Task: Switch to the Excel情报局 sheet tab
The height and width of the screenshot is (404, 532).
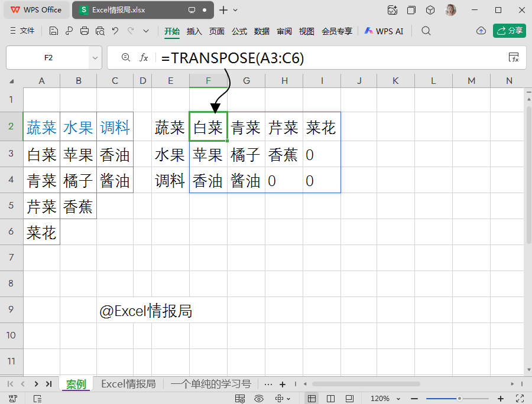Action: [x=128, y=384]
